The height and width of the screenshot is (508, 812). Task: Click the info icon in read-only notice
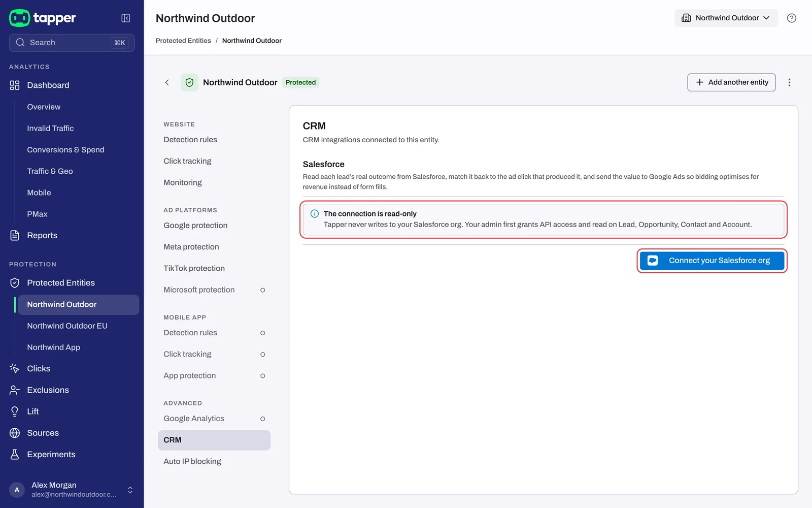(x=315, y=214)
